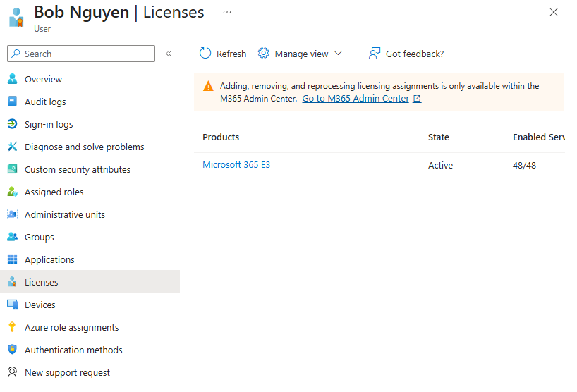Viewport: 577px width, 392px height.
Task: Click the New support request headset icon
Action: coord(12,372)
